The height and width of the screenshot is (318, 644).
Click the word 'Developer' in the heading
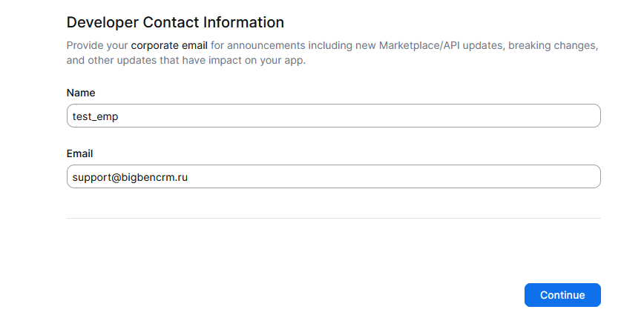click(x=102, y=22)
